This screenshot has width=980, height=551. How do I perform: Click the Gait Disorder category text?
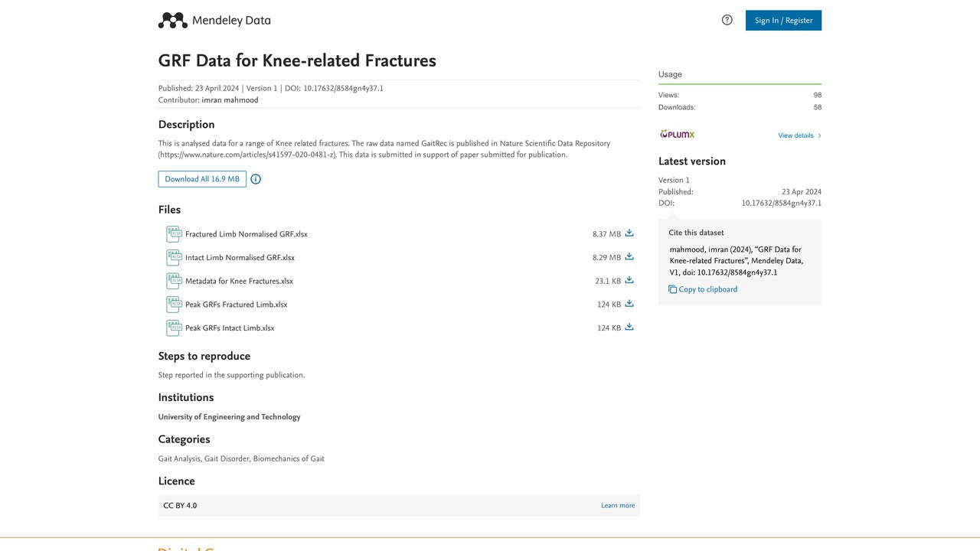(x=227, y=459)
